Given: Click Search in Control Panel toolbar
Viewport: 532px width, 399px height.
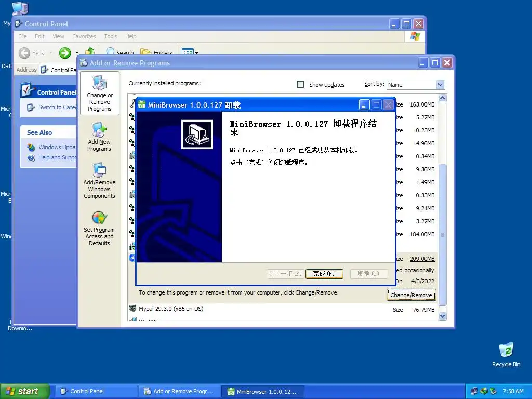Looking at the screenshot, I should (120, 52).
